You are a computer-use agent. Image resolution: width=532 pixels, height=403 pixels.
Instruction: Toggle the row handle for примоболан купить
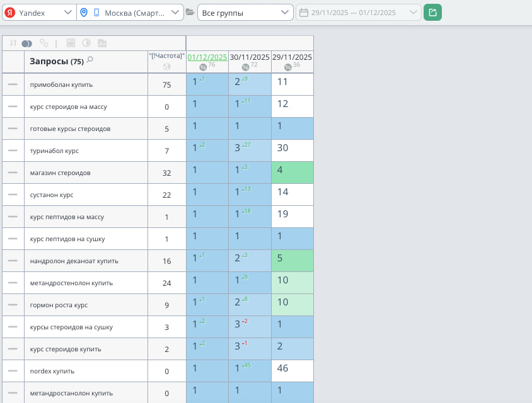coord(13,84)
